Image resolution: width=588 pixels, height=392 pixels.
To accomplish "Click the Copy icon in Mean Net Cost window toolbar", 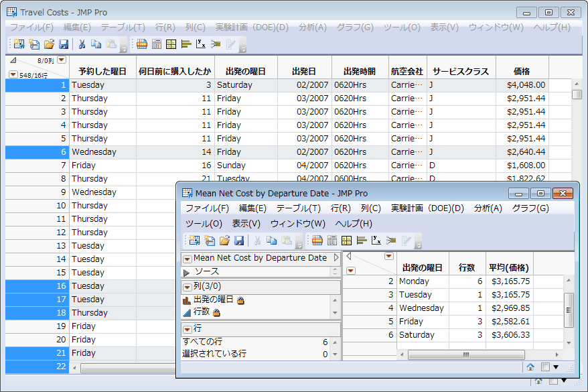I will (272, 241).
